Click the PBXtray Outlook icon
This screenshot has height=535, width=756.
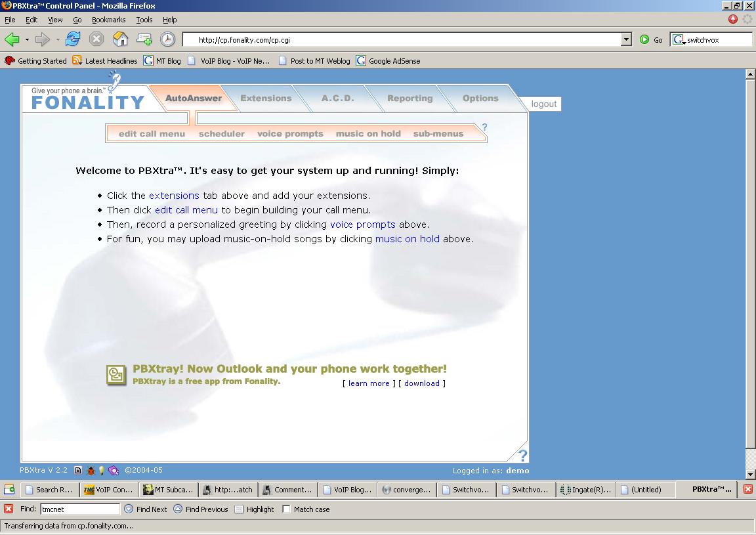click(x=116, y=375)
